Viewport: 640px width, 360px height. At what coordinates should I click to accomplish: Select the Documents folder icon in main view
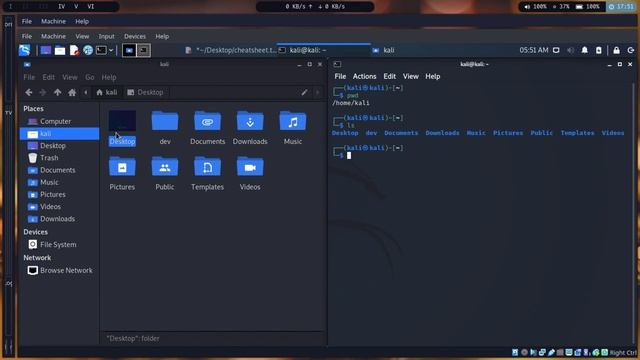point(207,121)
